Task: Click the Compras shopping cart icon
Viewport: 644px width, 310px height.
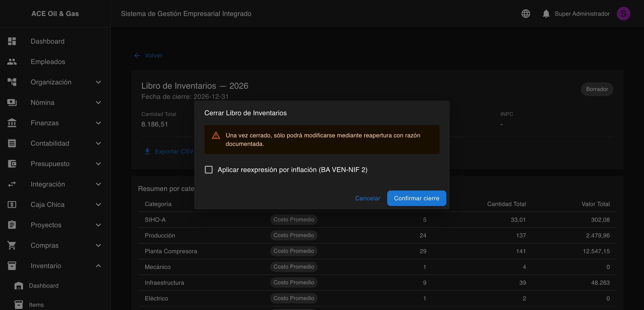Action: (12, 245)
